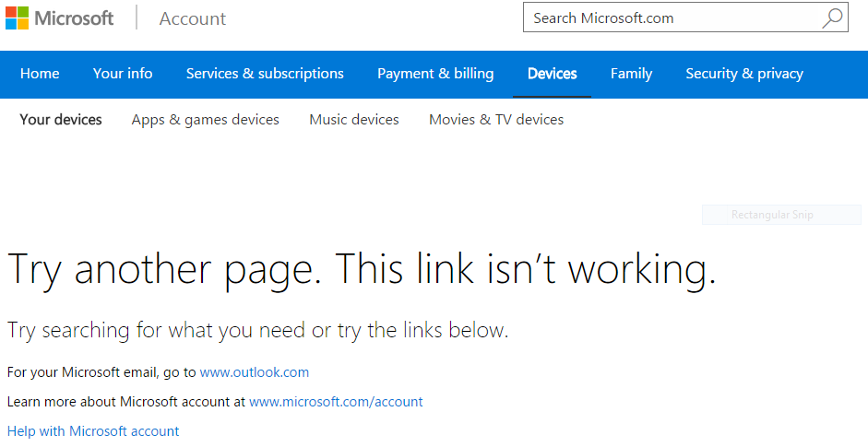
Task: Switch to the Family tab
Action: [x=631, y=74]
